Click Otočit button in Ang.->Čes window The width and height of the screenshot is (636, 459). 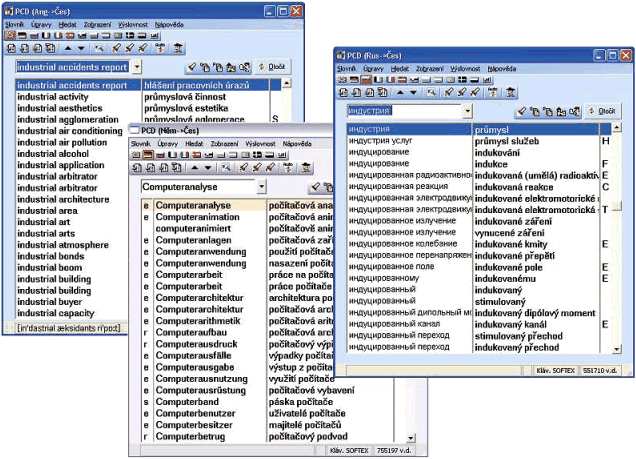tap(273, 66)
